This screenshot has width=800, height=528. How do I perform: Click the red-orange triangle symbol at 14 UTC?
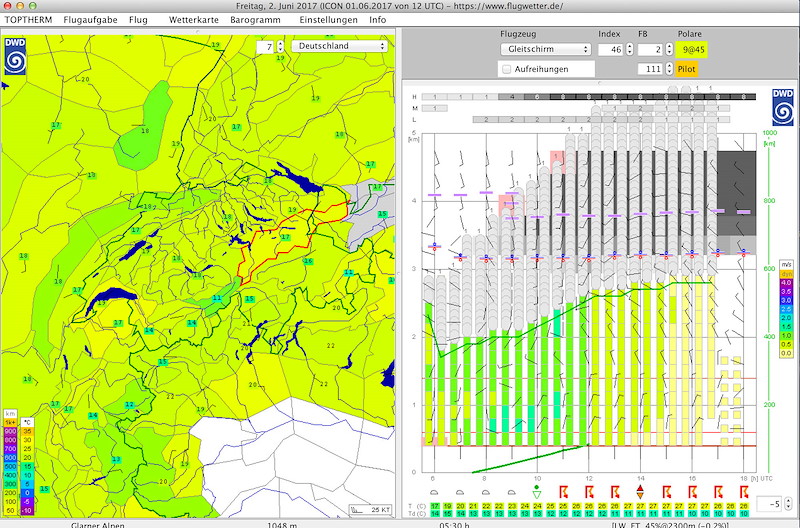click(x=640, y=491)
